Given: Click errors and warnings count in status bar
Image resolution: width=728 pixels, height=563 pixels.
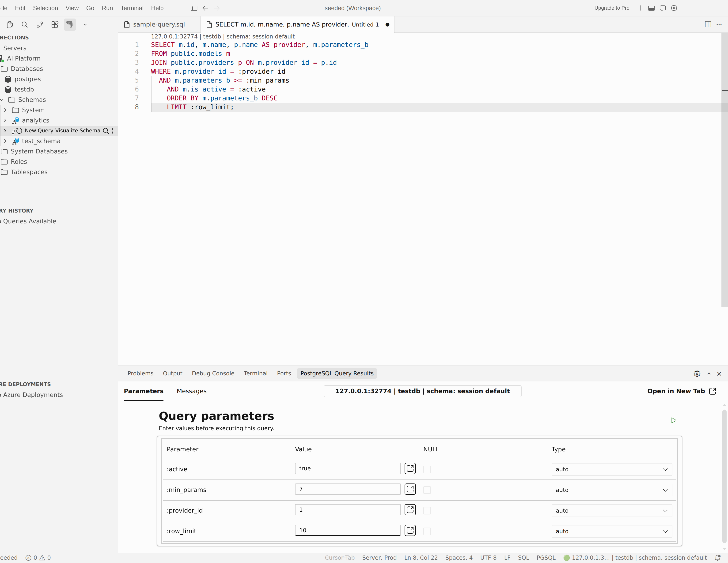Looking at the screenshot, I should [38, 558].
